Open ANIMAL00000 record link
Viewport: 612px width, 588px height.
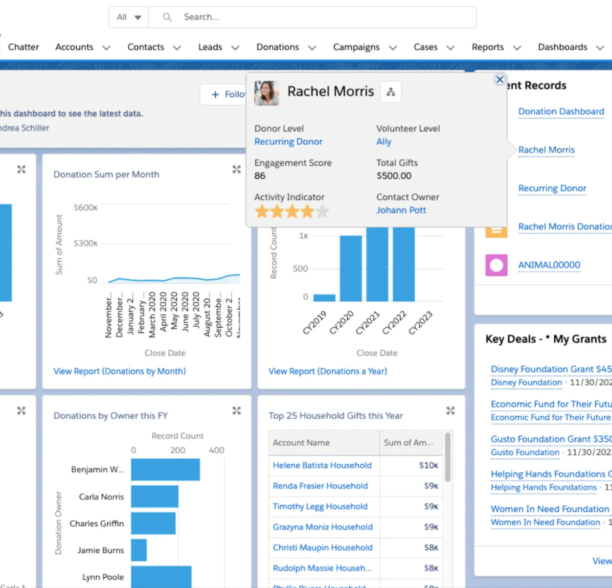point(549,265)
